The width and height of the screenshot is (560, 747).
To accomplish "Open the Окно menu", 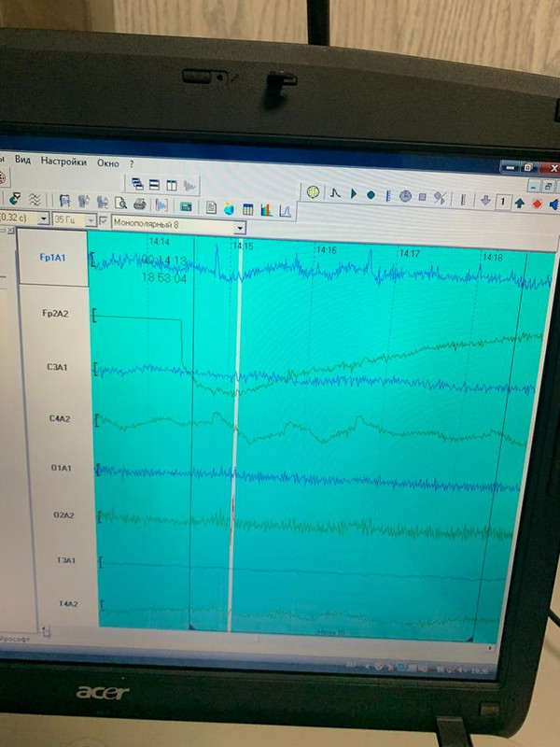I will click(x=108, y=163).
